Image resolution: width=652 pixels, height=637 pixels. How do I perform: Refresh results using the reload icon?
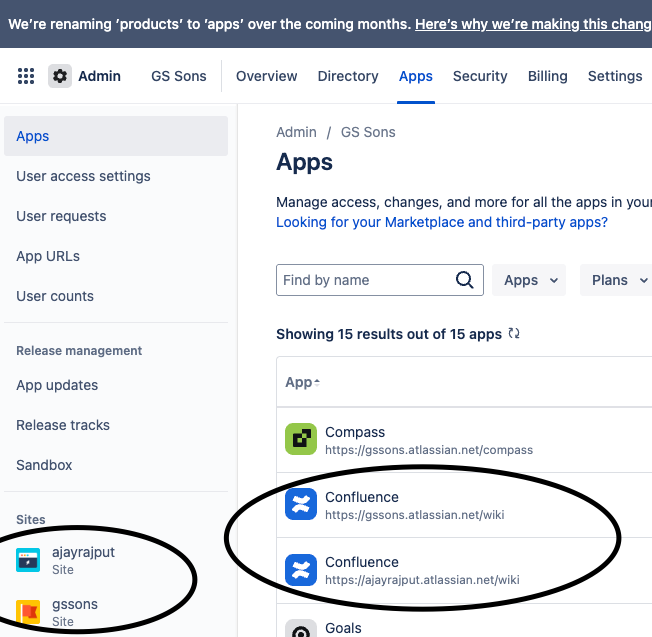514,333
